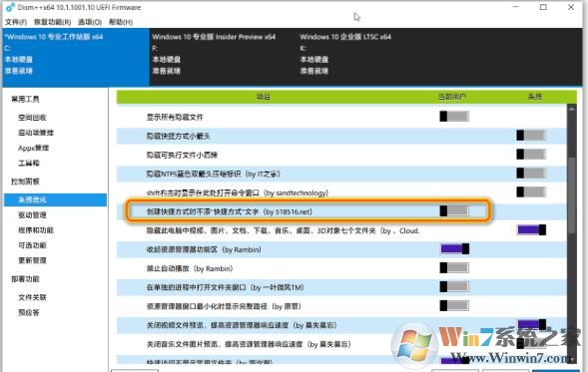The image size is (588, 372).
Task: Turn off 隐藏此电脑中七个文件夹 system switch
Action: 531,229
